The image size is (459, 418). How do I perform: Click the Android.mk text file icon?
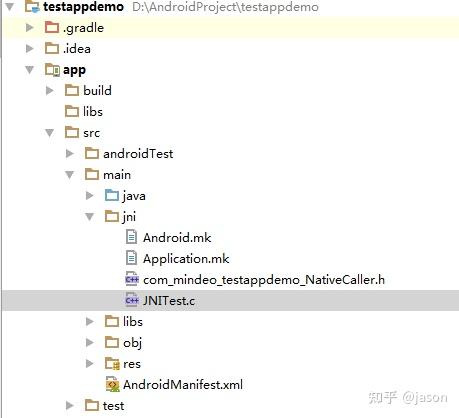(131, 237)
